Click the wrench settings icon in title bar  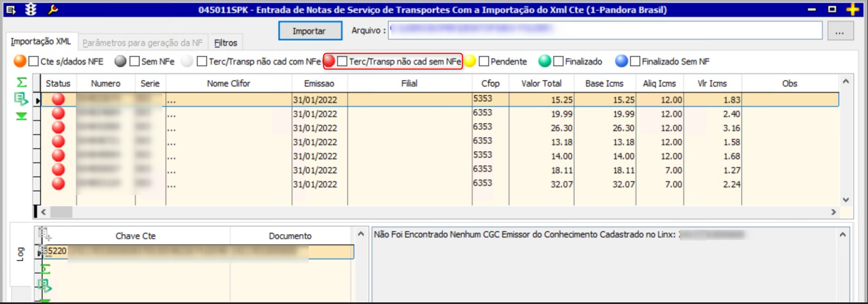click(53, 9)
